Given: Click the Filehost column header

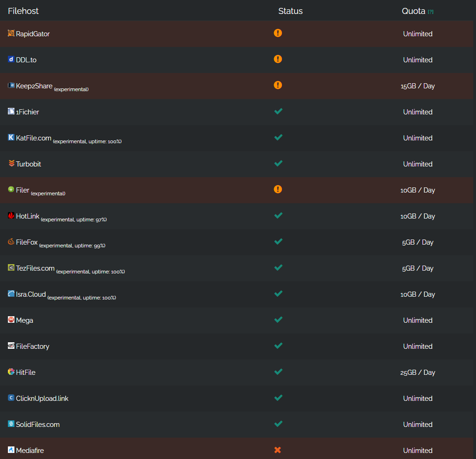Looking at the screenshot, I should point(23,11).
